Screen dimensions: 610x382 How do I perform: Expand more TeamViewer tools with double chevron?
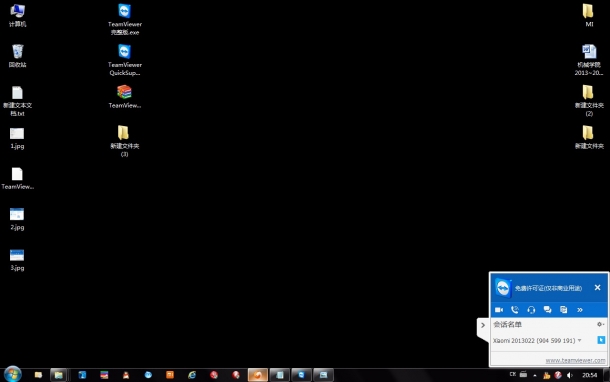[x=580, y=310]
